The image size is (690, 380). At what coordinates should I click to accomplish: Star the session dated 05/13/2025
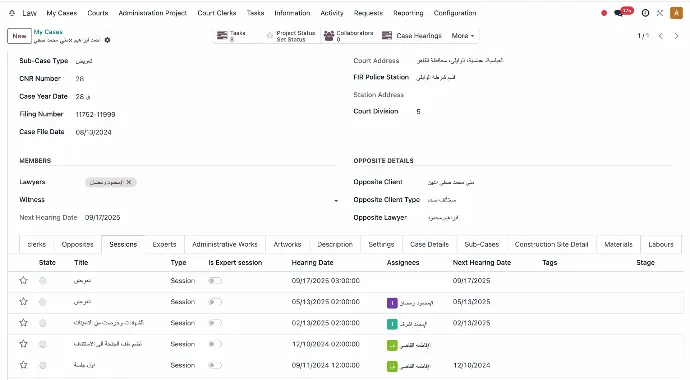[x=24, y=302]
